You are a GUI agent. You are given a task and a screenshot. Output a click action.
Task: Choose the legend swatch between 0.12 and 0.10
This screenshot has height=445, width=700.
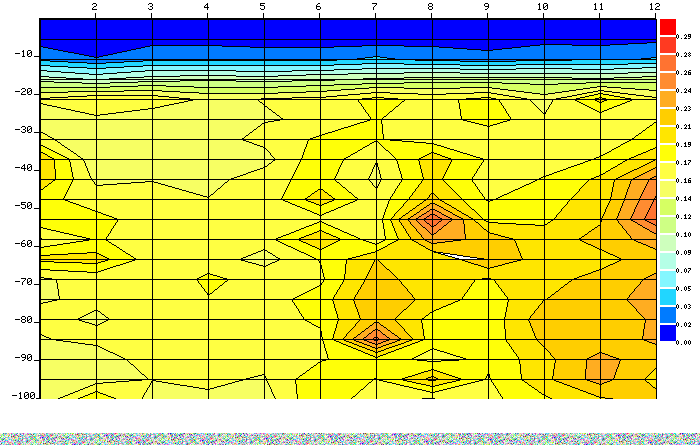coord(668,225)
